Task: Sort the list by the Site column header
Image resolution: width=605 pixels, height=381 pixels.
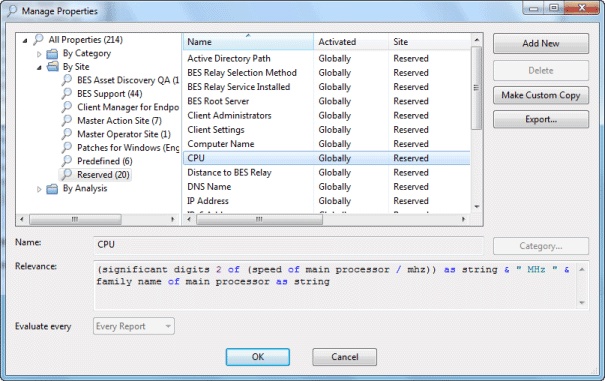Action: coord(429,42)
